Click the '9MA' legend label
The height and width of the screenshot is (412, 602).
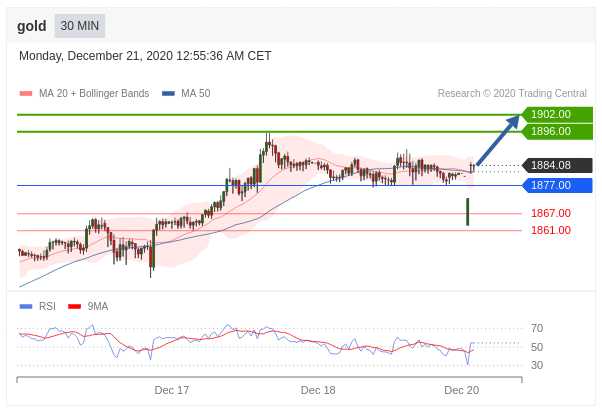(98, 306)
